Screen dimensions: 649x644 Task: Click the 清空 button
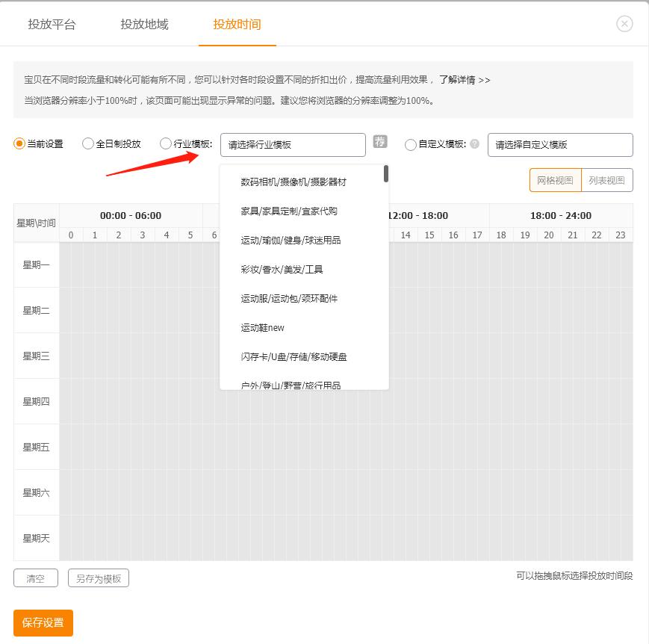coord(35,578)
